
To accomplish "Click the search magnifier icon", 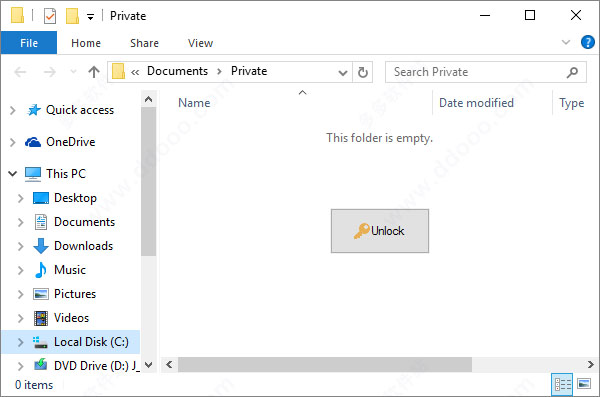I will click(572, 72).
